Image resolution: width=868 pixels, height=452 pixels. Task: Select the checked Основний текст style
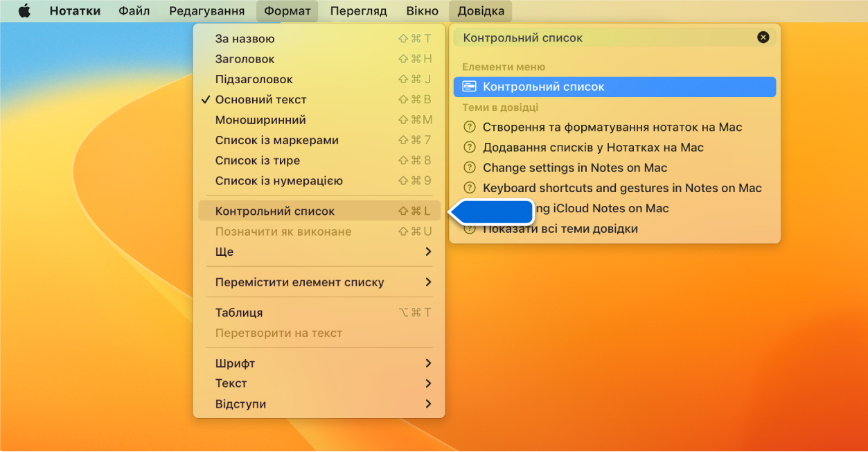[x=319, y=99]
